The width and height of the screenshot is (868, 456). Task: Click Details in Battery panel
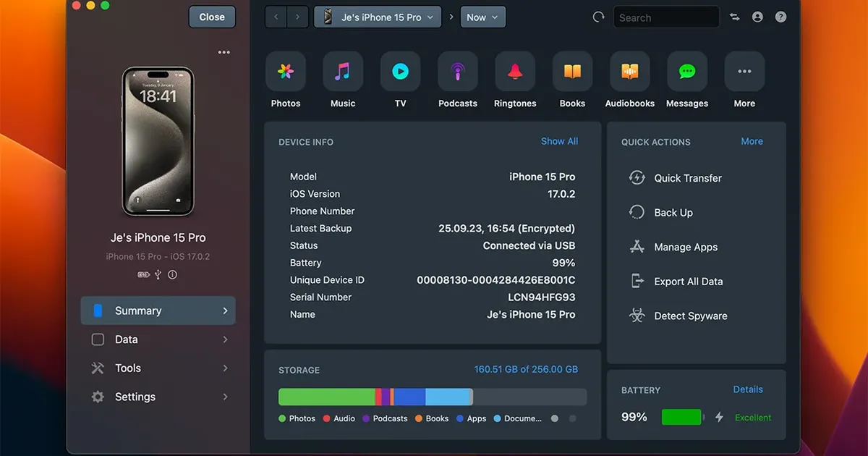(748, 389)
